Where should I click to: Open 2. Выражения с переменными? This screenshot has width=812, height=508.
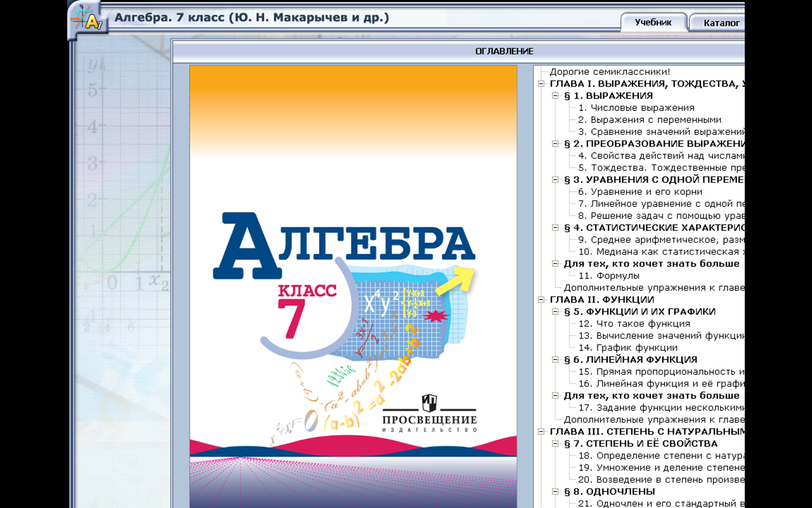(650, 119)
